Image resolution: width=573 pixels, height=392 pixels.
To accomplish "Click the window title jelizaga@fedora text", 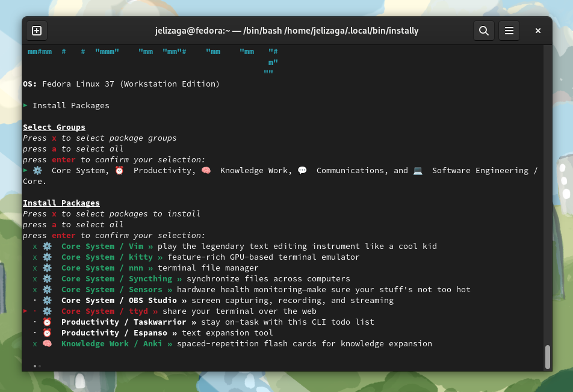I will point(287,31).
